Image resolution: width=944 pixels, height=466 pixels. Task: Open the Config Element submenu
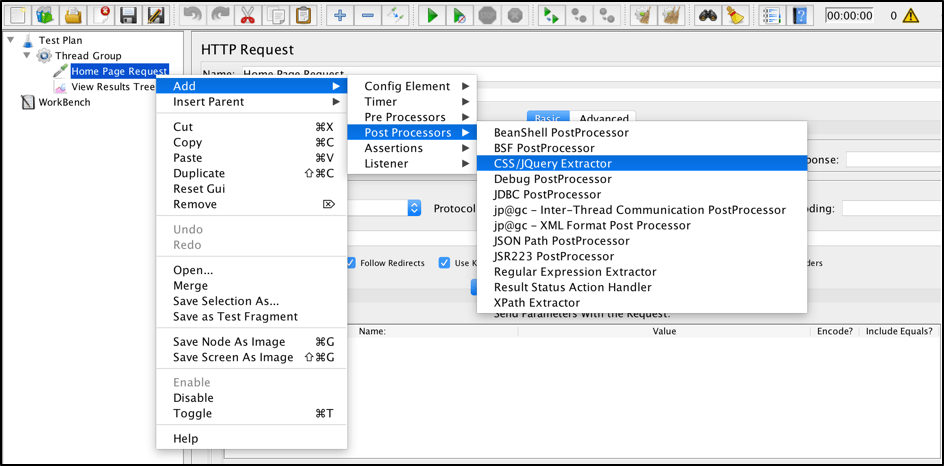click(x=412, y=86)
